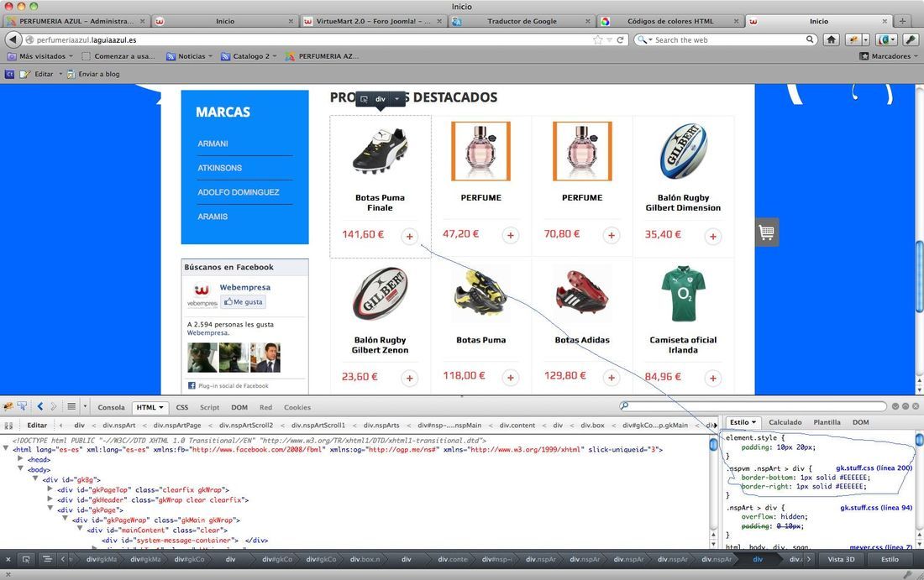Viewport: 924px width, 580px height.
Task: Click the Search the web field
Action: tap(728, 40)
